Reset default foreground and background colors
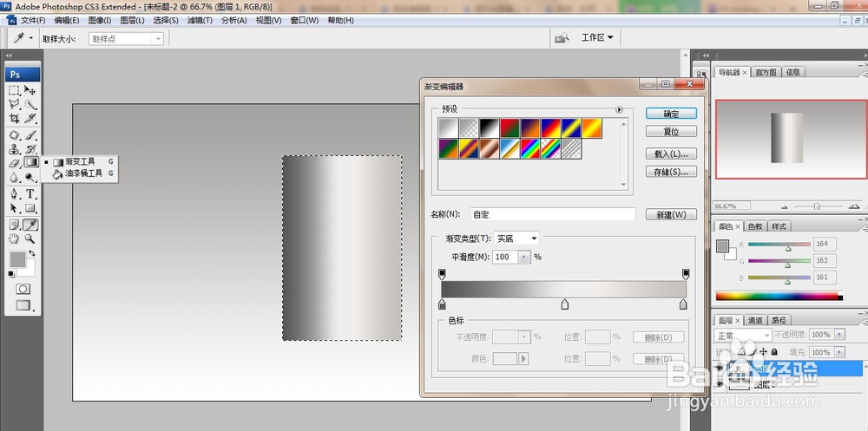 (x=11, y=274)
